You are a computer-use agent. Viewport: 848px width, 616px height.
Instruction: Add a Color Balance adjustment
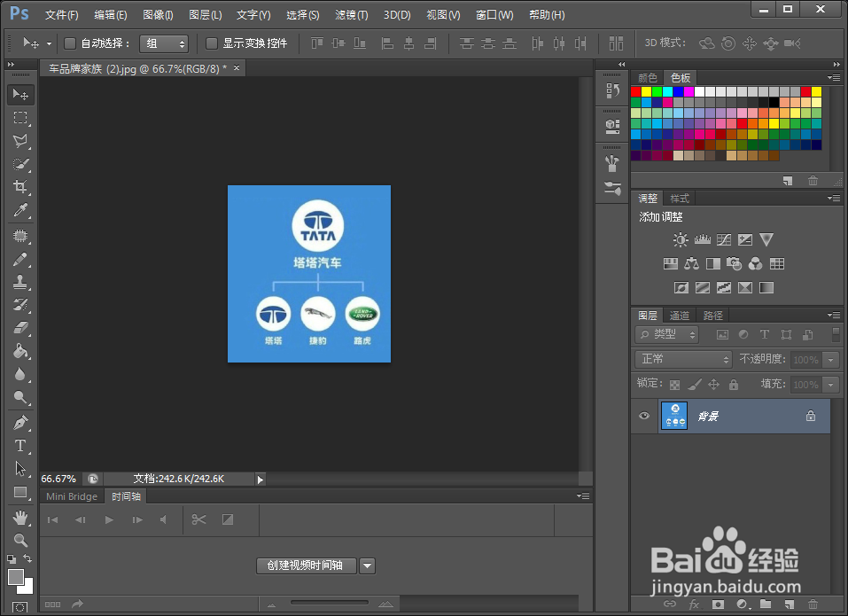(692, 263)
